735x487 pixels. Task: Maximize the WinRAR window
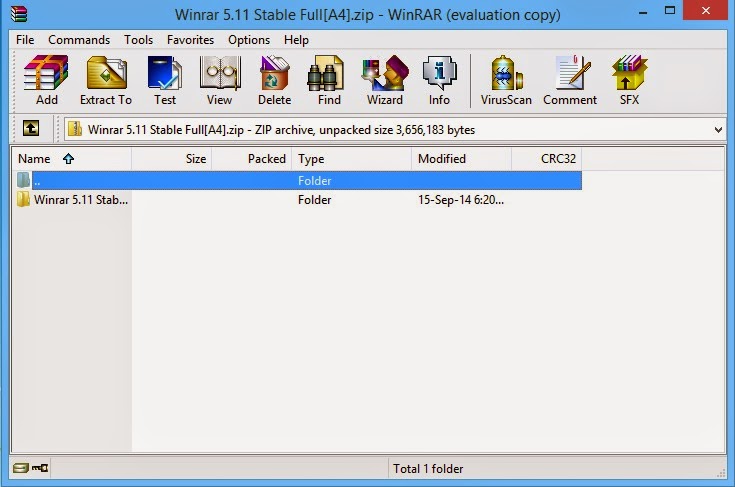pyautogui.click(x=670, y=10)
